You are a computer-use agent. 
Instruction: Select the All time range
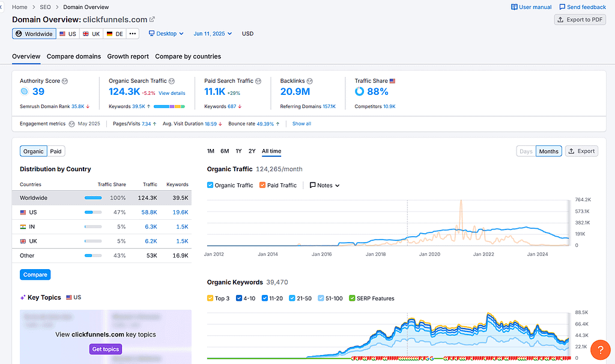tap(271, 151)
